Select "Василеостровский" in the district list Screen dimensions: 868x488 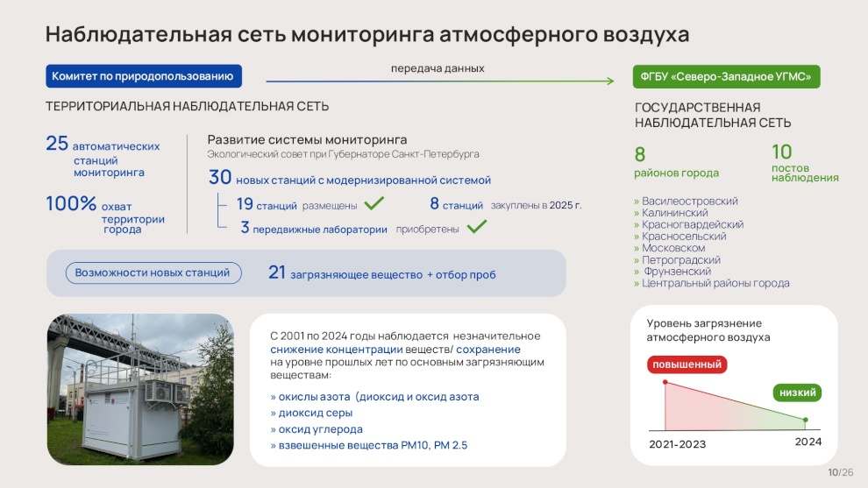pyautogui.click(x=689, y=201)
